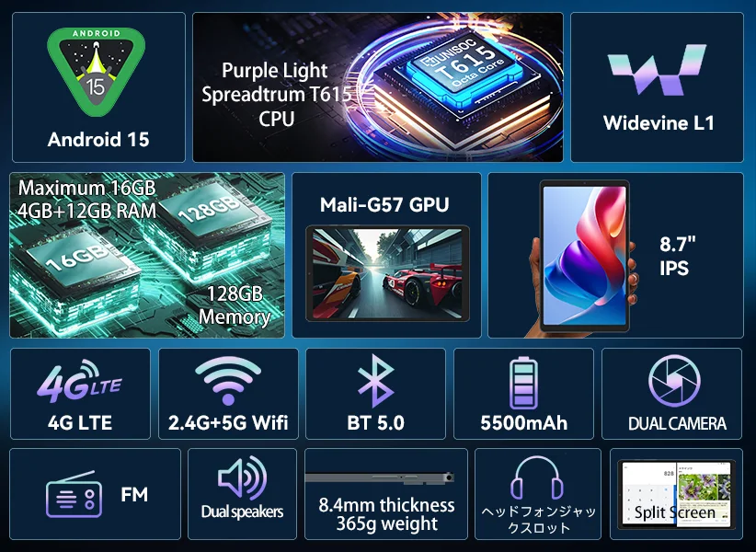This screenshot has width=756, height=552.
Task: Click the dual speakers sound icon
Action: [x=242, y=477]
